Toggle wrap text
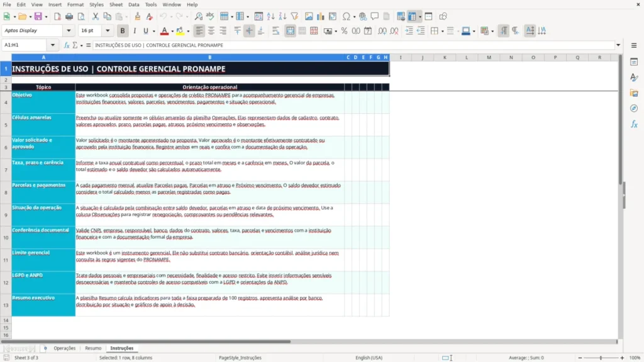Image resolution: width=644 pixels, height=362 pixels. pos(275,31)
